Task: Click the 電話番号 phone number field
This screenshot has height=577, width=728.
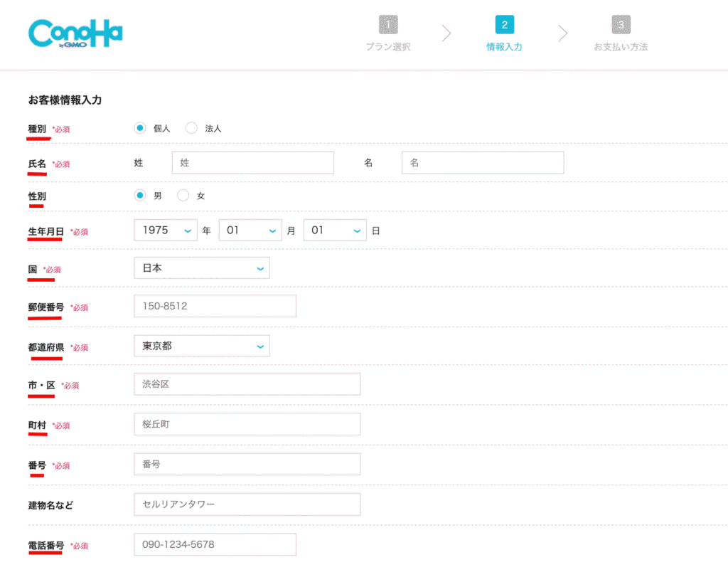Action: [215, 544]
